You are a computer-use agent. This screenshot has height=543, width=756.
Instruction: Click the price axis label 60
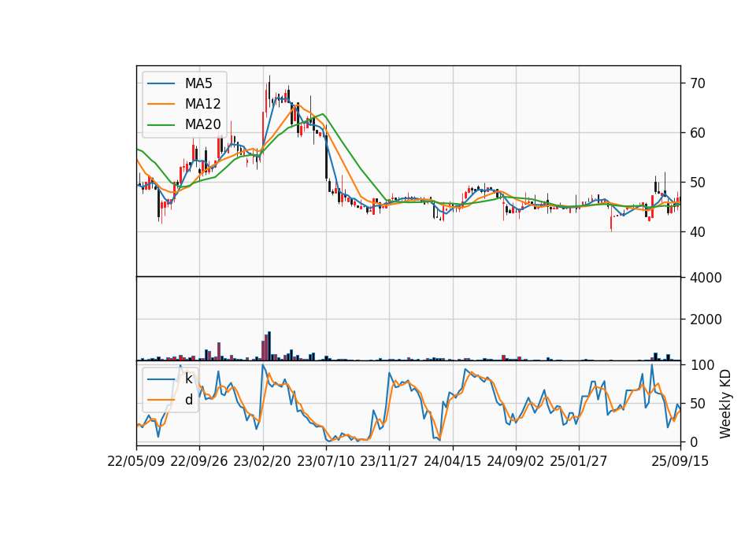coord(698,133)
